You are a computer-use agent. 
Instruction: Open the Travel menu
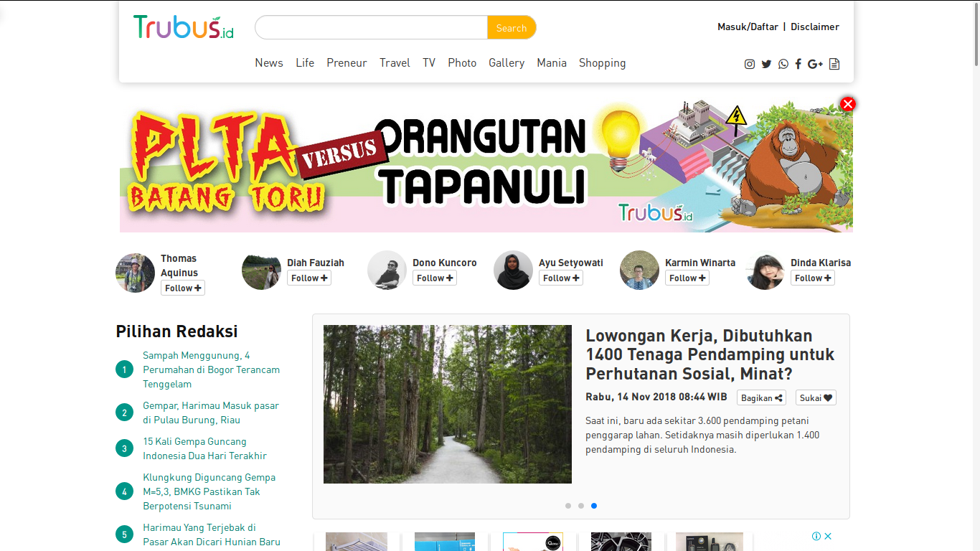395,63
